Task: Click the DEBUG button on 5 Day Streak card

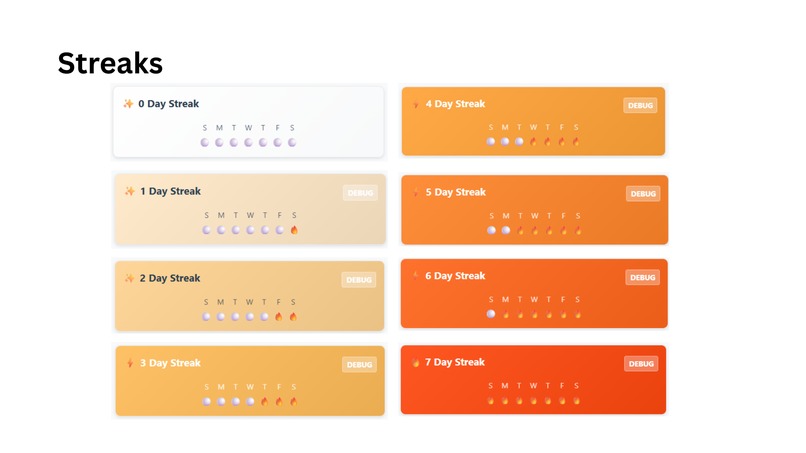Action: (643, 194)
